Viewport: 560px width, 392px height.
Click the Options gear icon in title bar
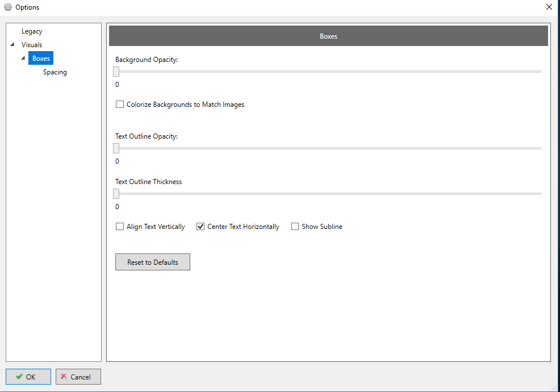point(7,7)
